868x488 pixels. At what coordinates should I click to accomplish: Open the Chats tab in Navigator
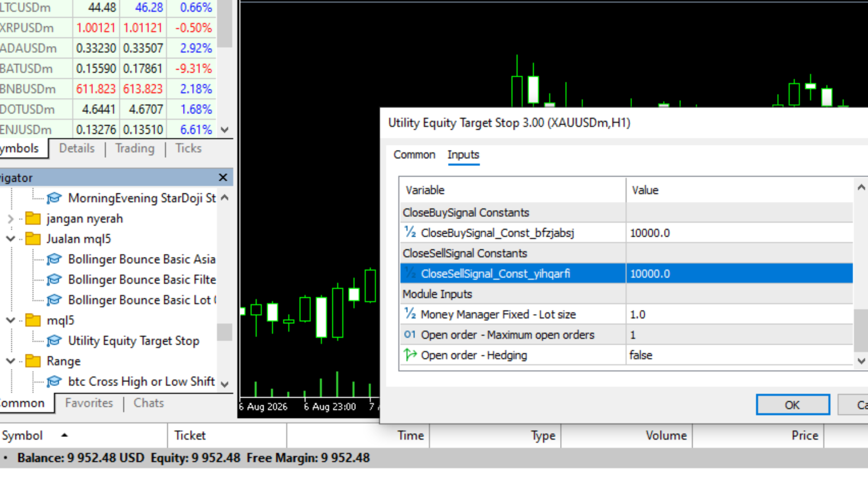[x=149, y=403]
